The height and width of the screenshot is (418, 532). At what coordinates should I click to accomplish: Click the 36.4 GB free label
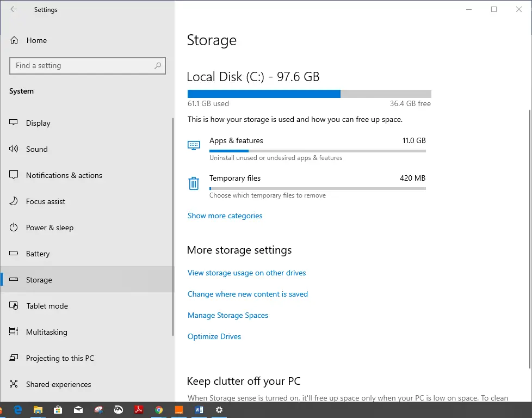[x=410, y=103]
